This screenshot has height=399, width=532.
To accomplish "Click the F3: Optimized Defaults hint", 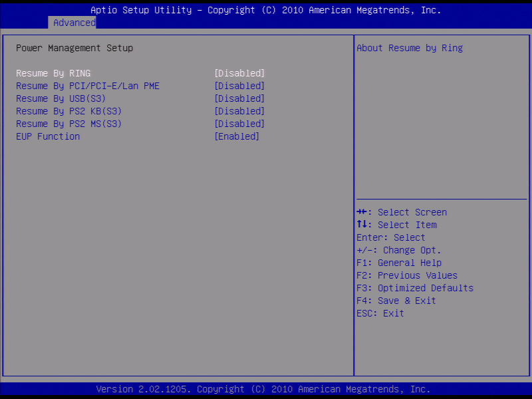I will [415, 288].
